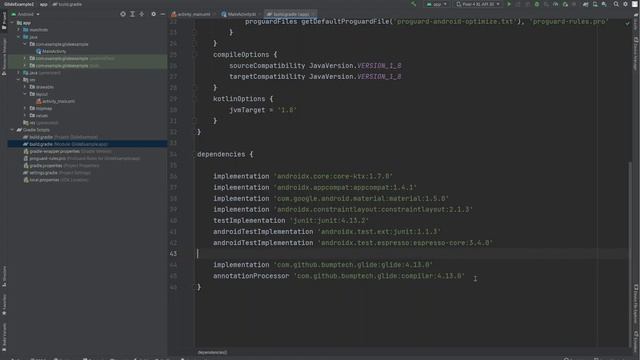This screenshot has height=360, width=640.
Task: Collapse the layout folder
Action: pos(25,94)
